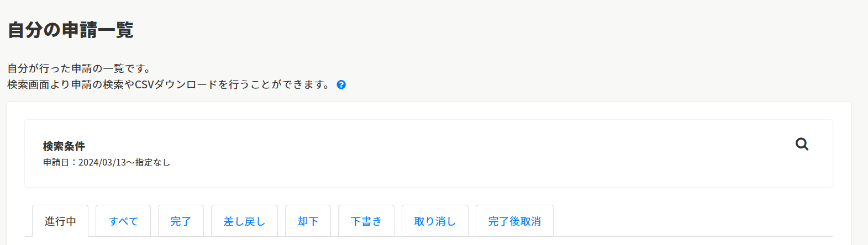Viewport: 868px width, 245px height.
Task: Click the CSVダウンロード description sentence
Action: point(169,84)
